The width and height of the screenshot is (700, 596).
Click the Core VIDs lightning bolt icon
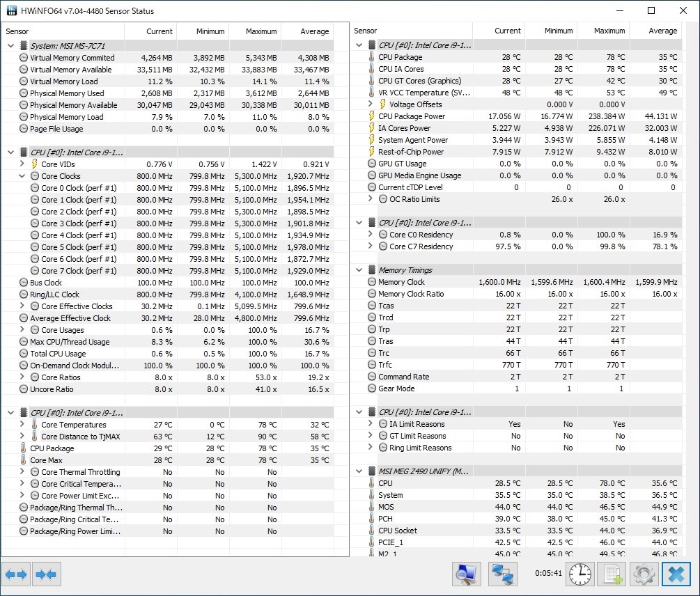coord(34,164)
